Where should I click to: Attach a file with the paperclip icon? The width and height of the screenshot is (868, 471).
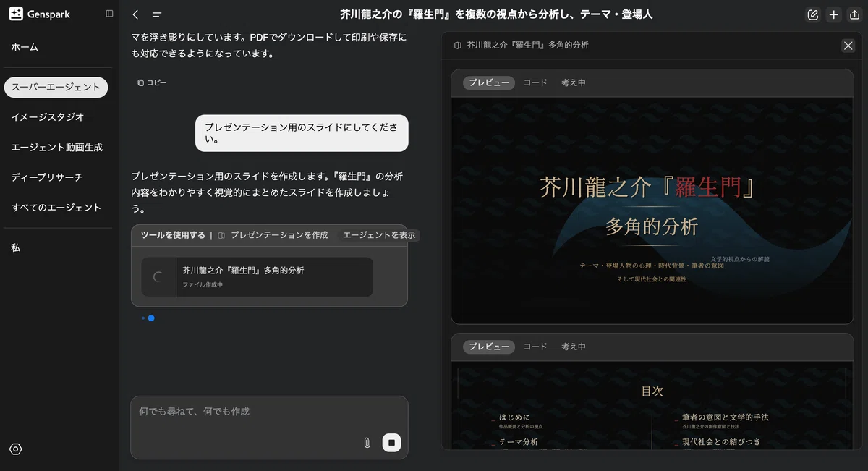pos(367,443)
